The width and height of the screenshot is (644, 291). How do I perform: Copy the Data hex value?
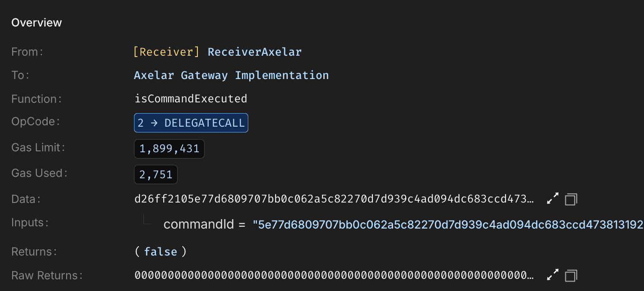[x=570, y=198]
